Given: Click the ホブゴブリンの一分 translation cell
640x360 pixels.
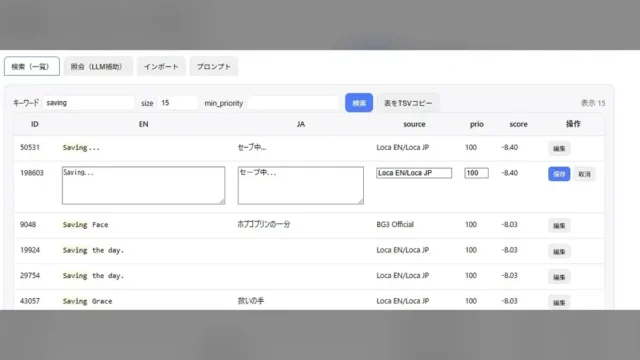Looking at the screenshot, I should [264, 224].
